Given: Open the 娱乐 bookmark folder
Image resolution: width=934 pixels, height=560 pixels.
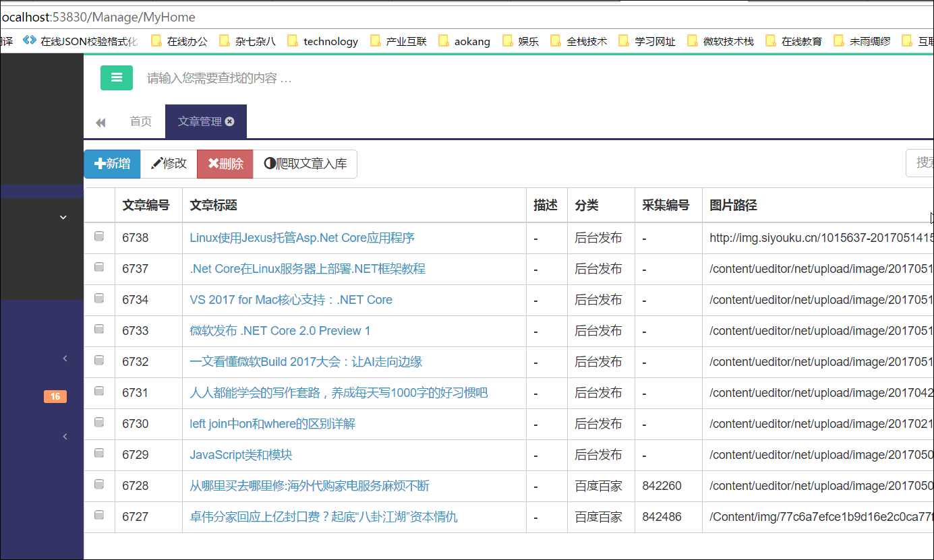Looking at the screenshot, I should [x=521, y=41].
